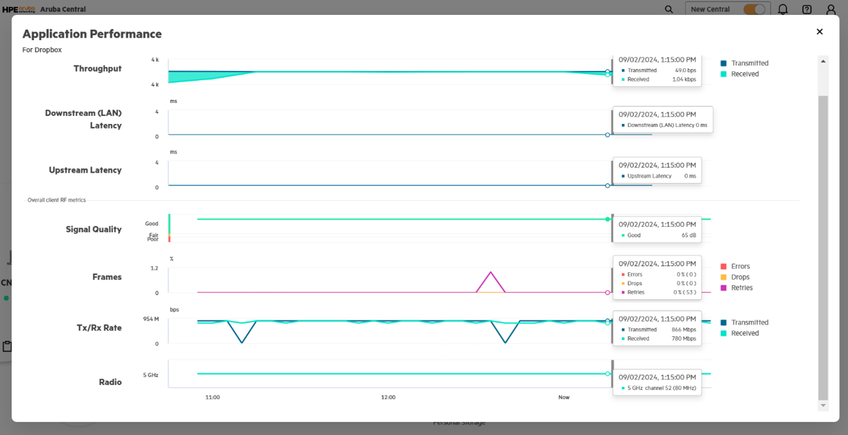
Task: Click the retries spike on Frames chart
Action: tap(490, 273)
